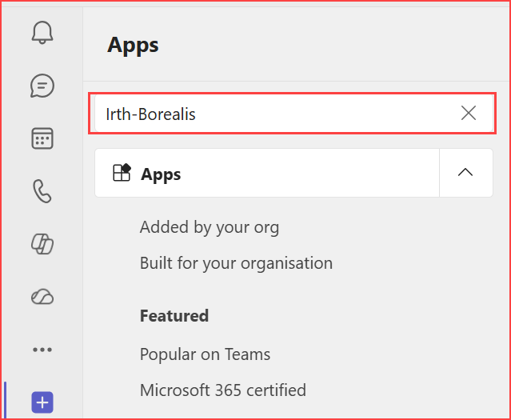Focus the Irth-Borealis search field
The height and width of the screenshot is (420, 511).
pyautogui.click(x=273, y=114)
